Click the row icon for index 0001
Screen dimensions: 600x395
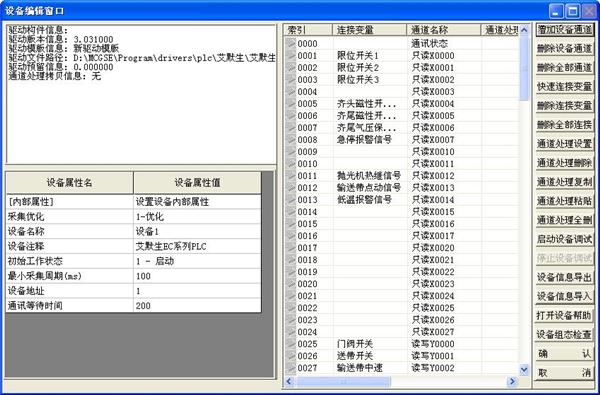tap(291, 55)
